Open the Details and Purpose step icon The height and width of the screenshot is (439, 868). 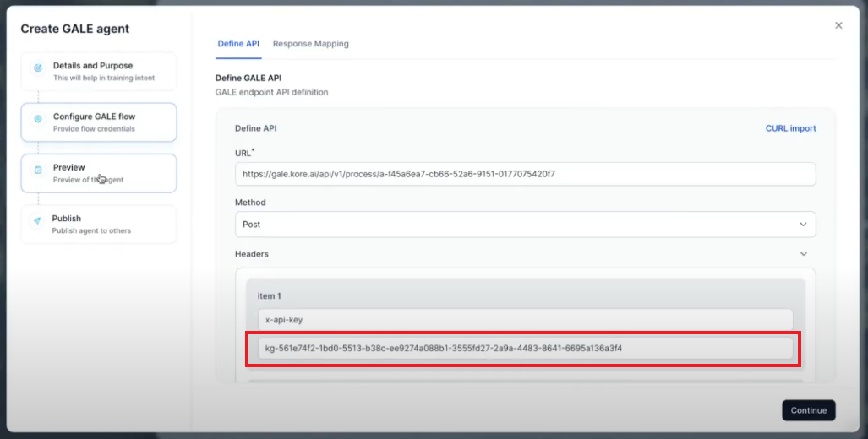click(38, 68)
